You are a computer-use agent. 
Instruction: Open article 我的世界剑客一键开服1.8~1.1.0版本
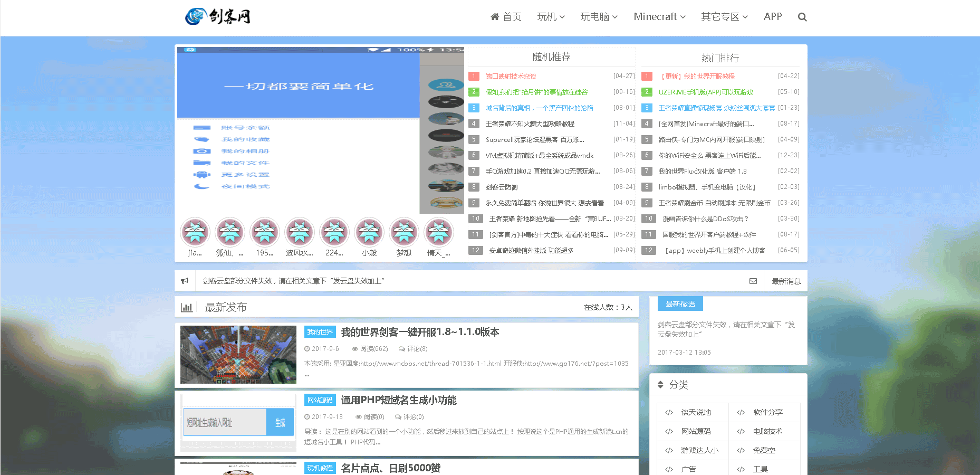tap(420, 332)
